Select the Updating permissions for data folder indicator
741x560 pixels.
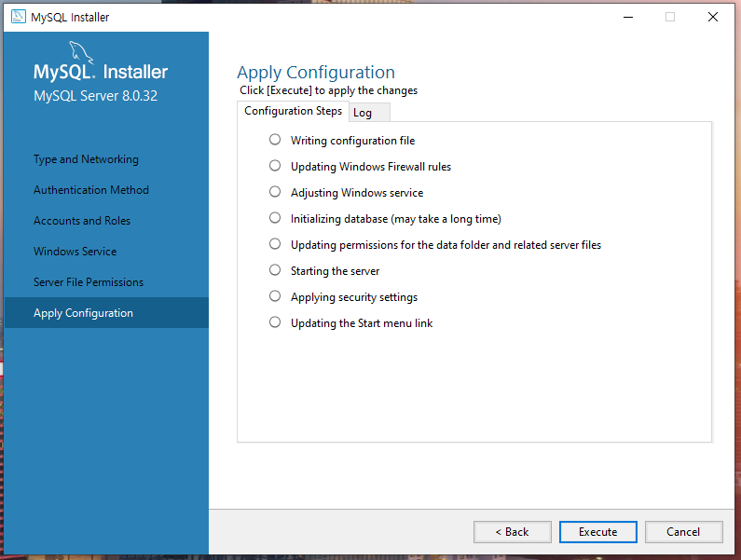(x=275, y=244)
